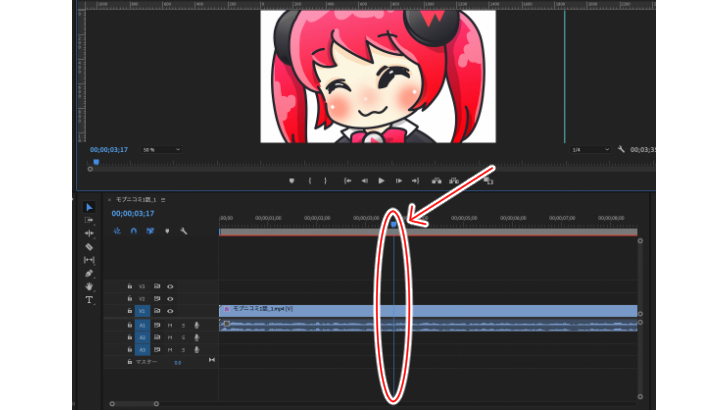
Task: Select the audio clip on A1
Action: pos(428,325)
